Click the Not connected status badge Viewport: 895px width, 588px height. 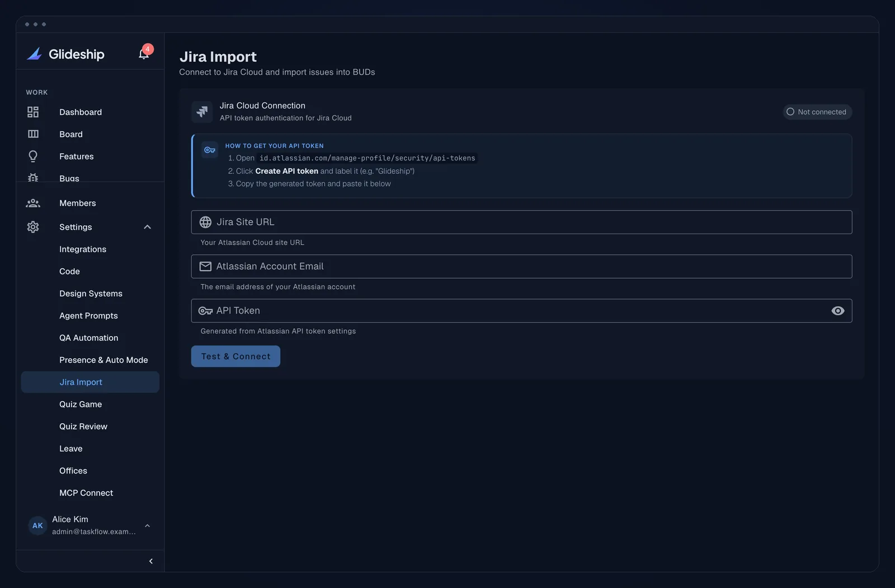point(817,112)
